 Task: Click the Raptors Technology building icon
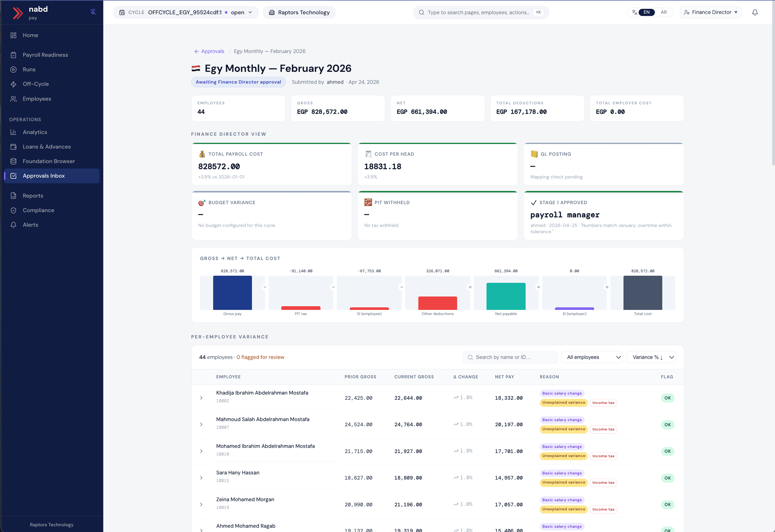[x=272, y=12]
